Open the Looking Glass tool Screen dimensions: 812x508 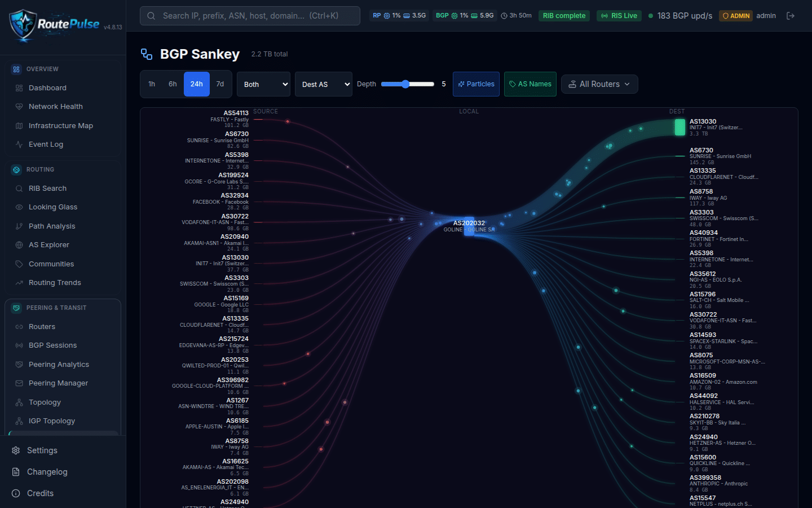(53, 207)
